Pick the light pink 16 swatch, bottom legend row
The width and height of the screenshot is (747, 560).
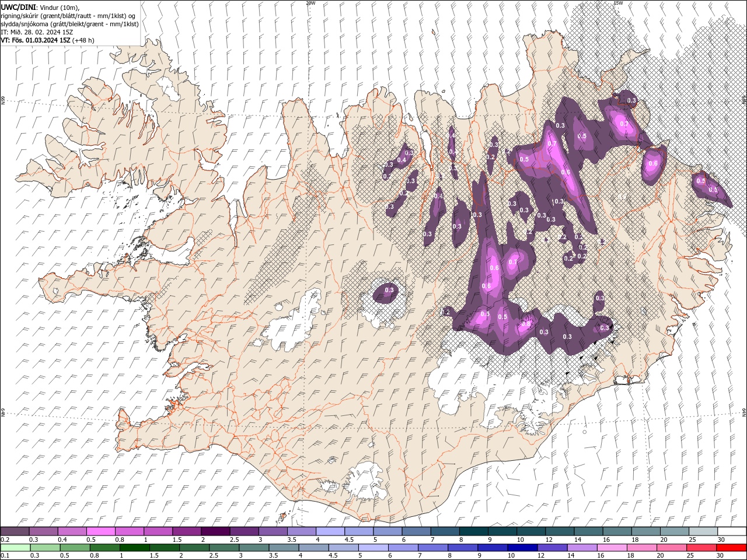click(612, 548)
